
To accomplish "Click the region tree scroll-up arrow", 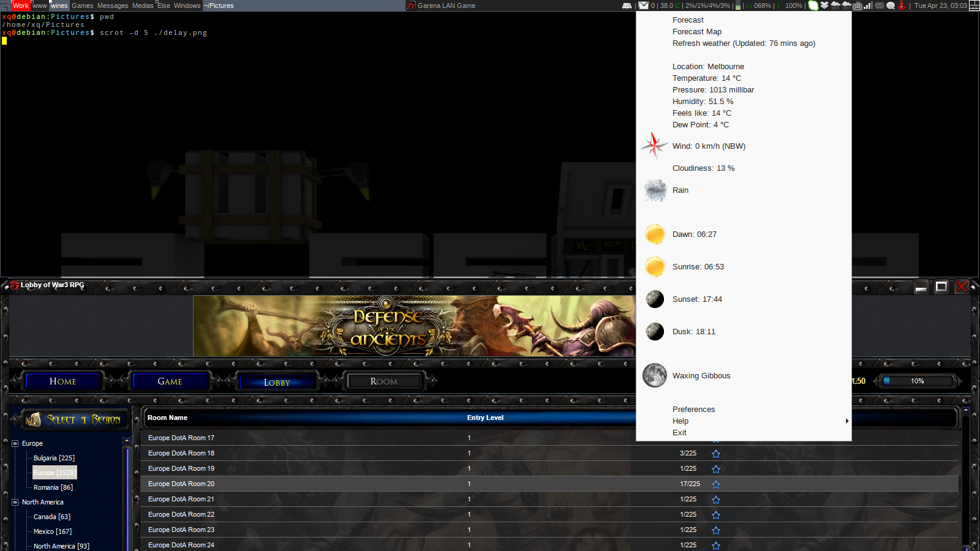I will [127, 441].
